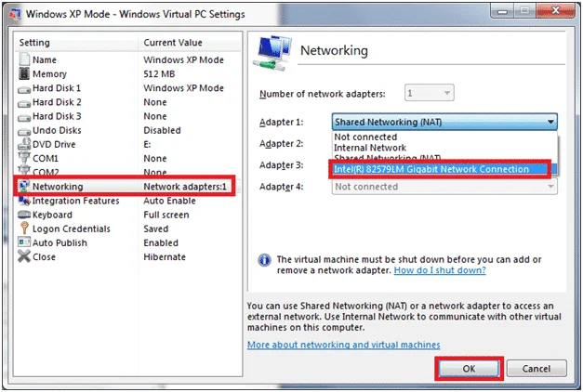Choose Intel(R) 82579LM Gigabit Network Connection
Screen dimensions: 583x392
[x=432, y=169]
